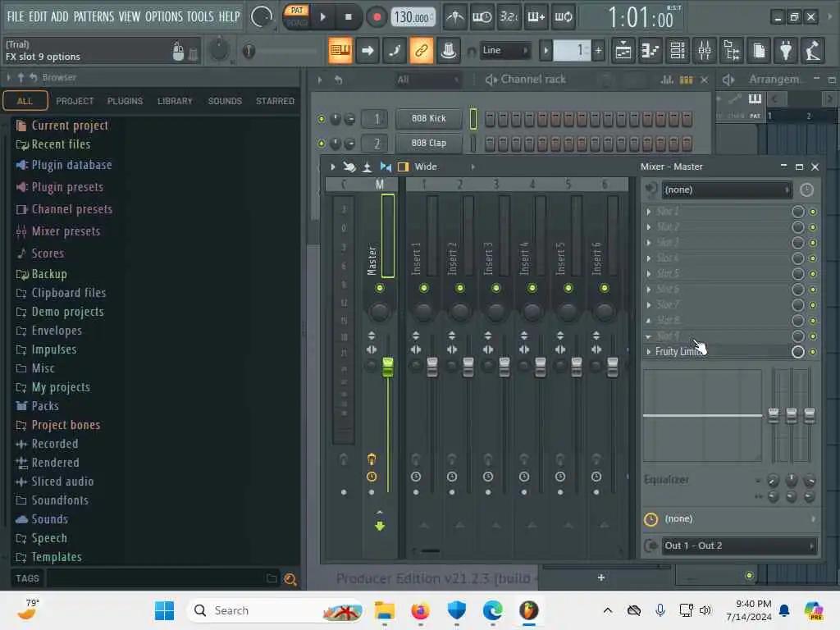Open the Fruity Limiter slot arrow
Viewport: 840px width, 630px height.
649,352
